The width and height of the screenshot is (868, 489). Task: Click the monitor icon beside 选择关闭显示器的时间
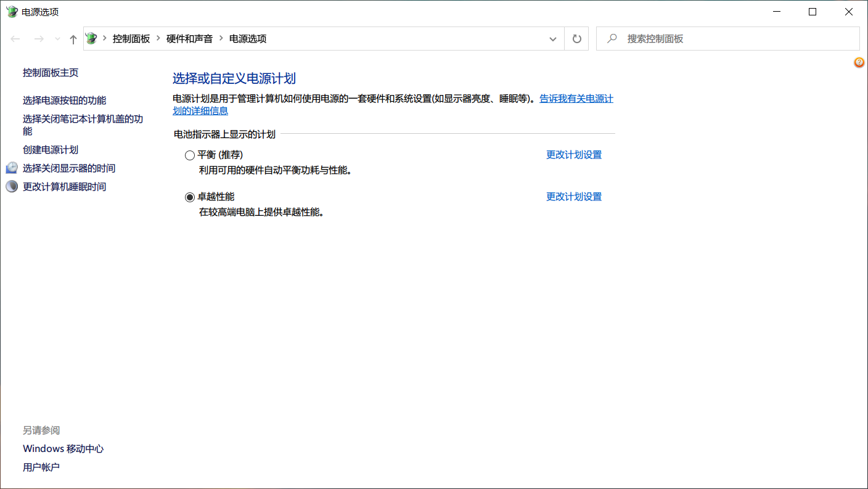(12, 168)
